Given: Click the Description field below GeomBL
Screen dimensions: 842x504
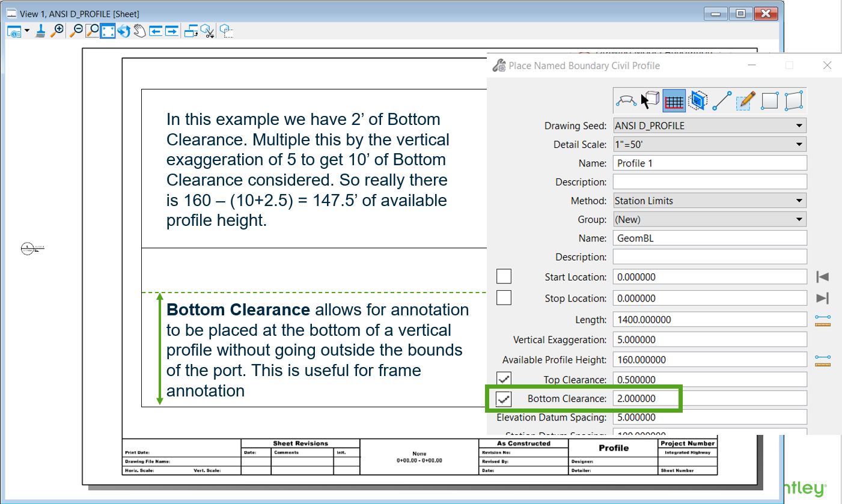Looking at the screenshot, I should (710, 257).
